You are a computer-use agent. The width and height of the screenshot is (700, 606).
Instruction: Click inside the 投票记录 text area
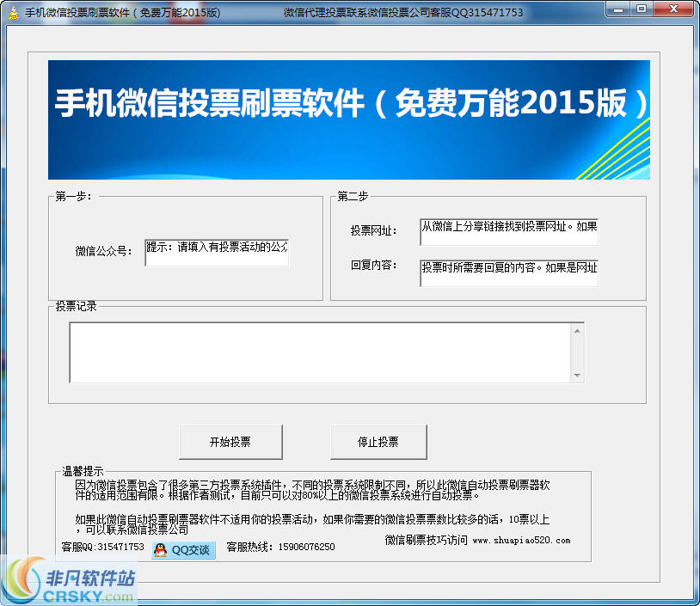320,352
